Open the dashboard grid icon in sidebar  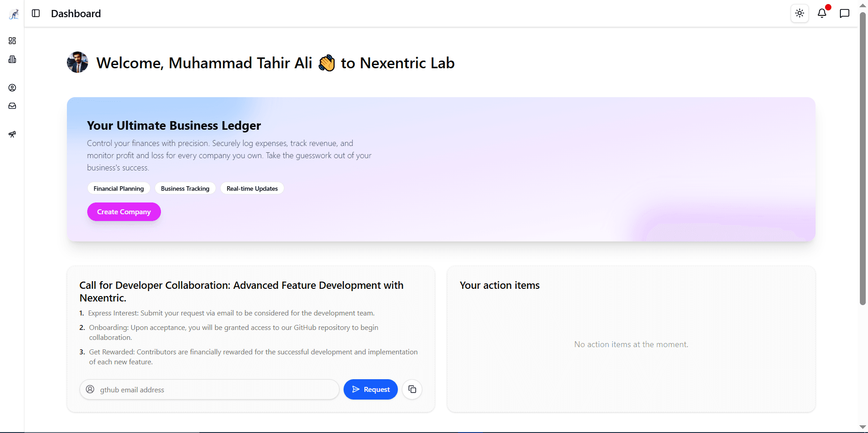(12, 41)
